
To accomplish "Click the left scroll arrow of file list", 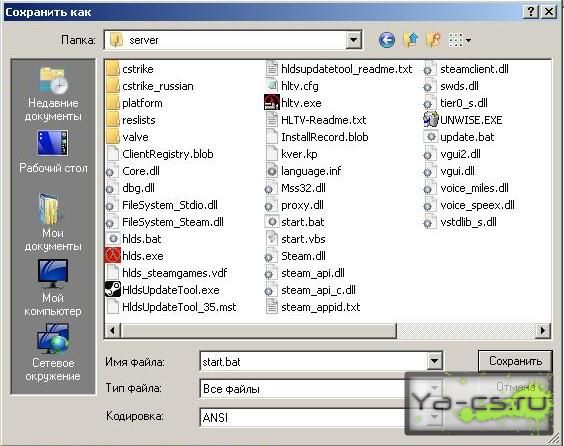I will 113,330.
